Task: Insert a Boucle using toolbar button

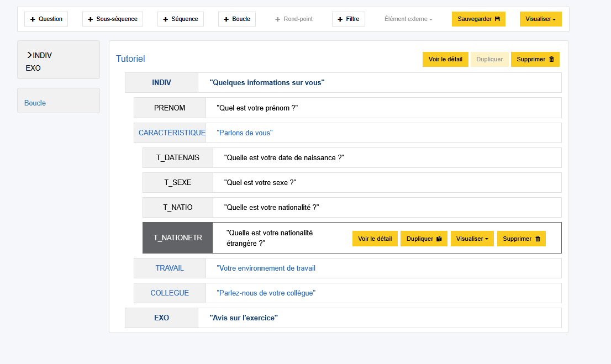Action: [x=237, y=19]
